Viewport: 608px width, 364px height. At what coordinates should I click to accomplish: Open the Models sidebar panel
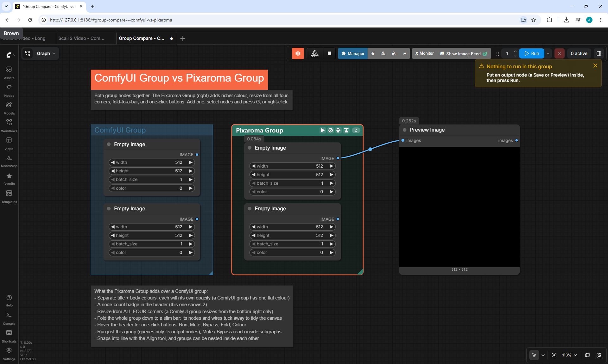click(x=9, y=108)
